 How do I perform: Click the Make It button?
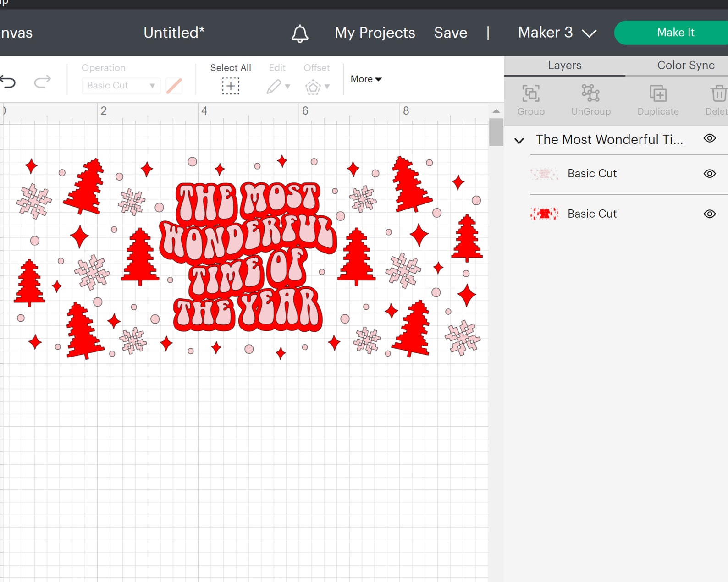click(x=675, y=33)
